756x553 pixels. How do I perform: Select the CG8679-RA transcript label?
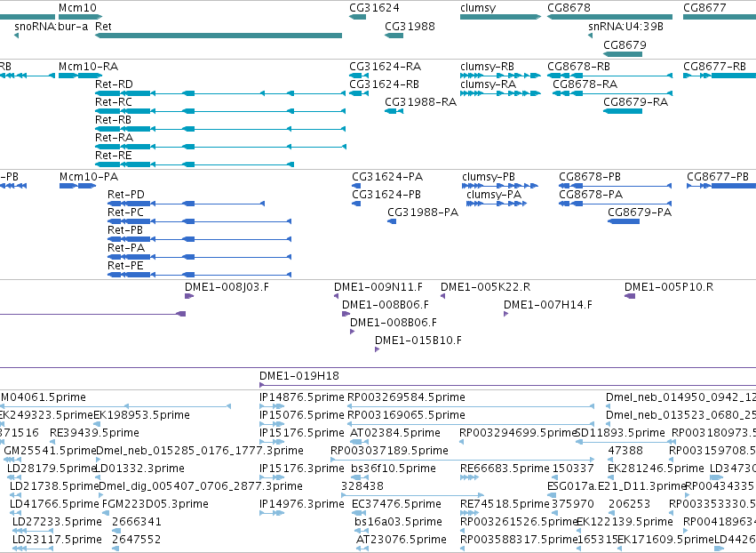635,102
